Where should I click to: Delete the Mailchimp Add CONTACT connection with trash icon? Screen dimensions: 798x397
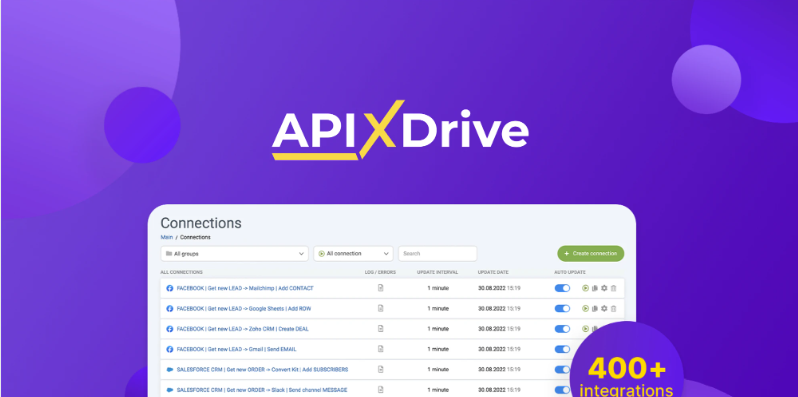click(x=613, y=288)
